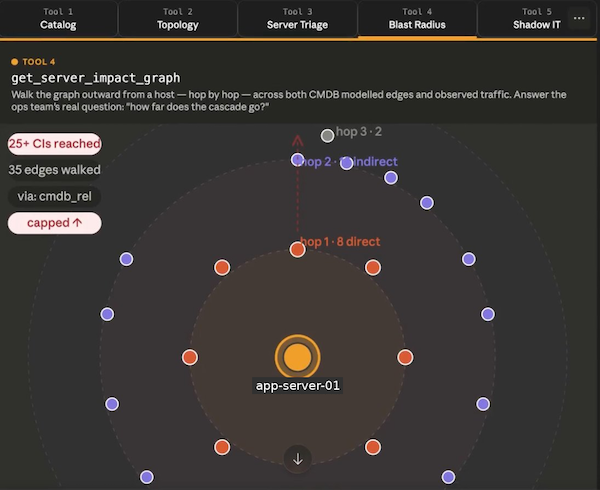Click the 25+ CIs reached pill

tap(55, 144)
